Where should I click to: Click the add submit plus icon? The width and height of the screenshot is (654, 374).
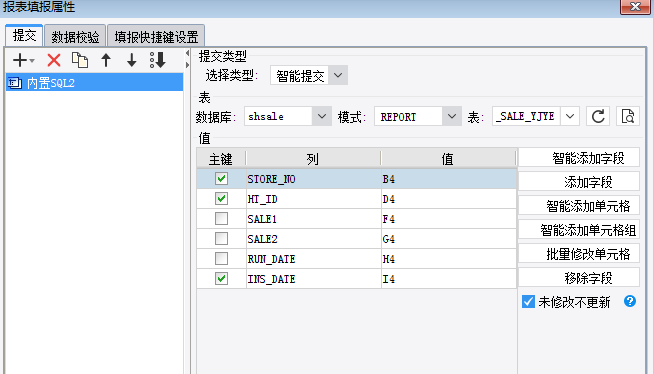[x=20, y=60]
